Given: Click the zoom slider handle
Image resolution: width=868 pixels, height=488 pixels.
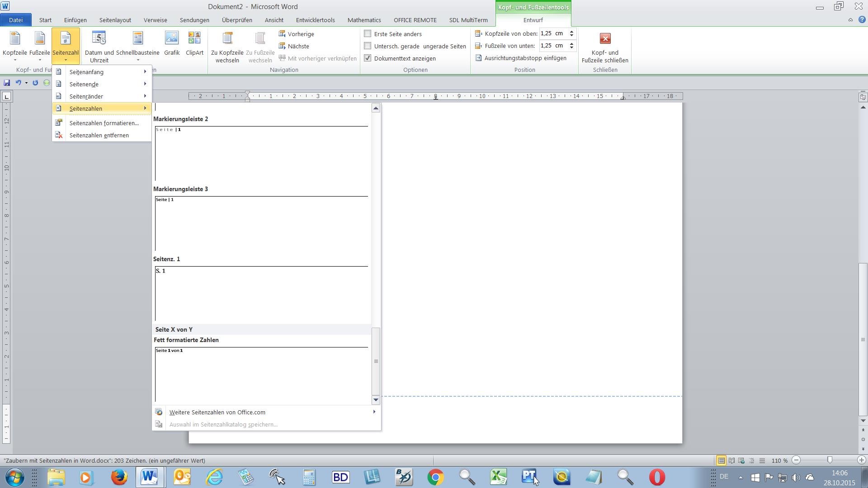Looking at the screenshot, I should coord(830,460).
